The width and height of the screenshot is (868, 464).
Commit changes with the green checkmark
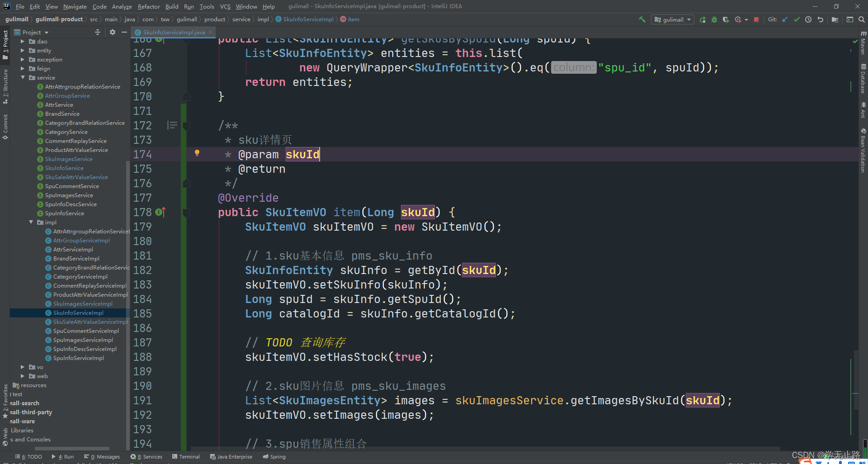point(797,19)
